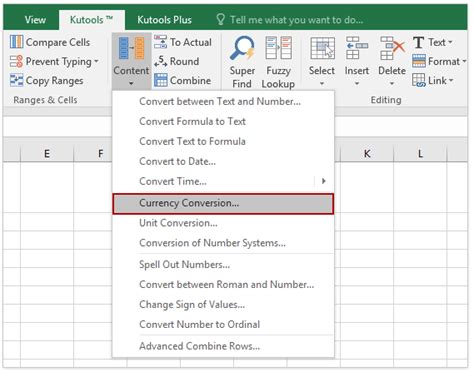Click the Compare Cells icon
This screenshot has height=372, width=474.
point(16,42)
